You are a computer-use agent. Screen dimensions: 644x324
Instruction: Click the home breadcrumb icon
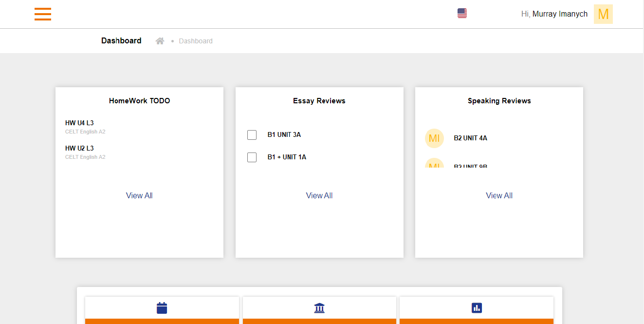(160, 40)
